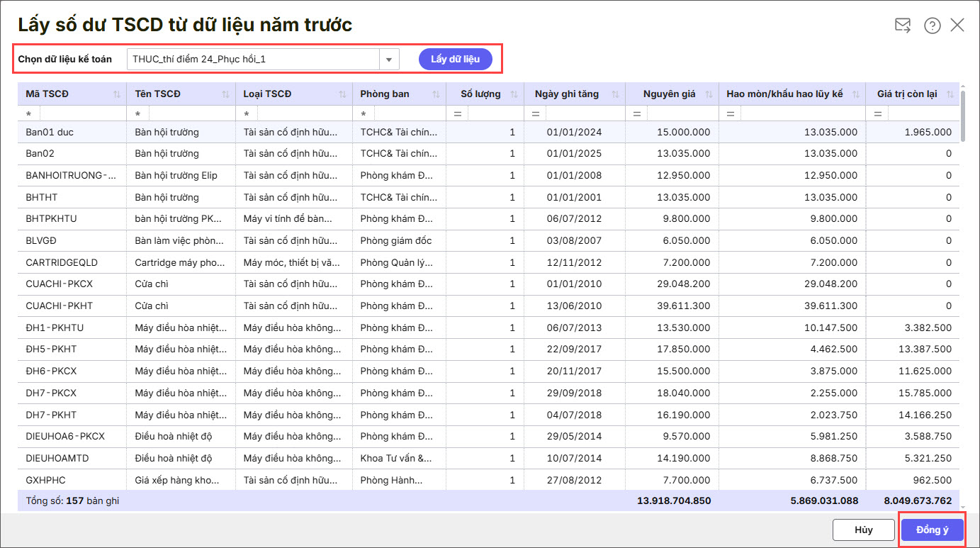Sort by Mã TSCĐ column arrows
This screenshot has height=548, width=980.
click(117, 94)
